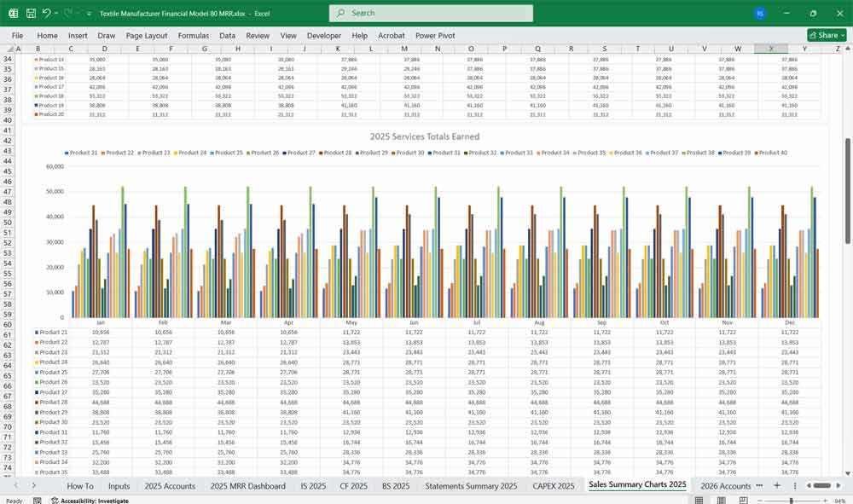Click the Redo arrow icon
The height and width of the screenshot is (504, 853).
click(67, 14)
